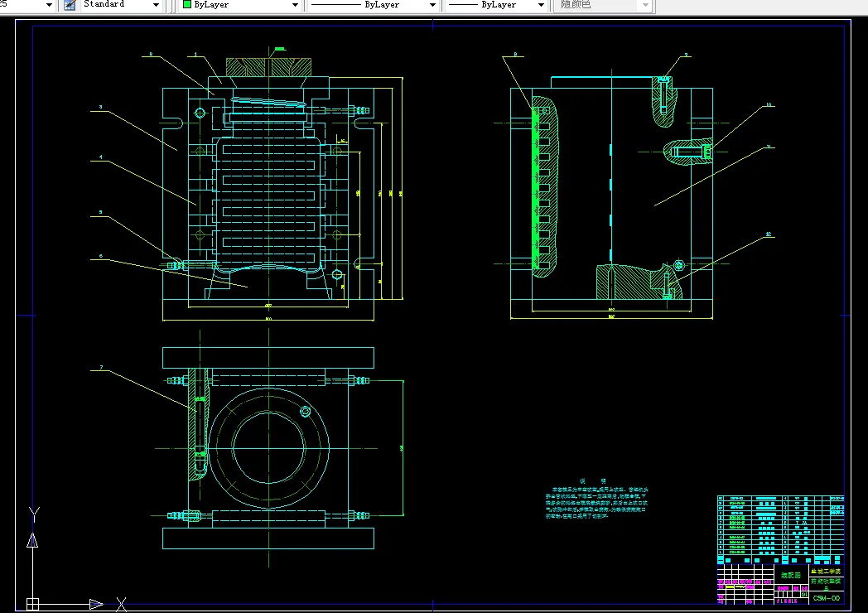Select the 说明 notes paragraph text

click(596, 502)
